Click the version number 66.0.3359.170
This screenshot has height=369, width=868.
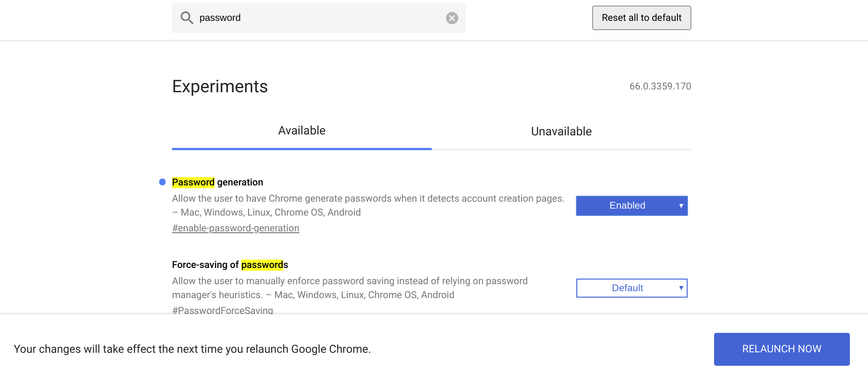pos(660,86)
